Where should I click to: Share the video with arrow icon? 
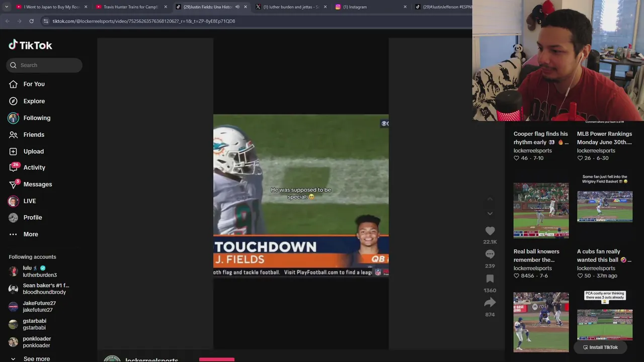(x=490, y=303)
